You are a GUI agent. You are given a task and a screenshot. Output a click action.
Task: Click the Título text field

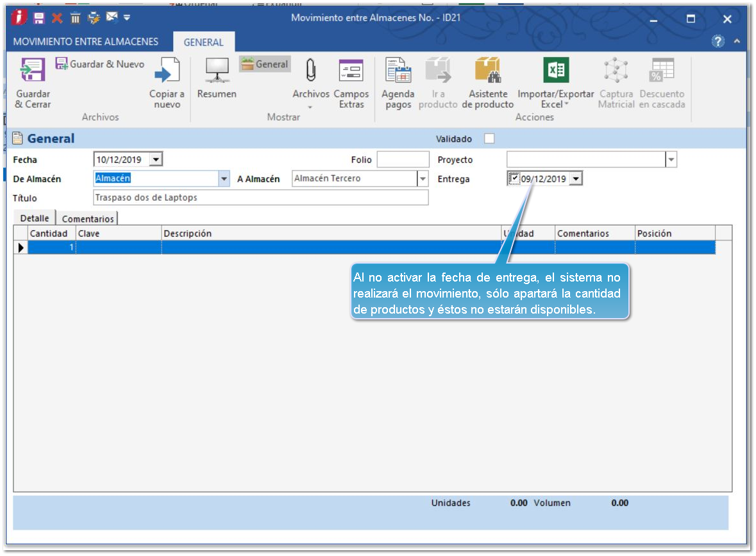click(x=260, y=198)
